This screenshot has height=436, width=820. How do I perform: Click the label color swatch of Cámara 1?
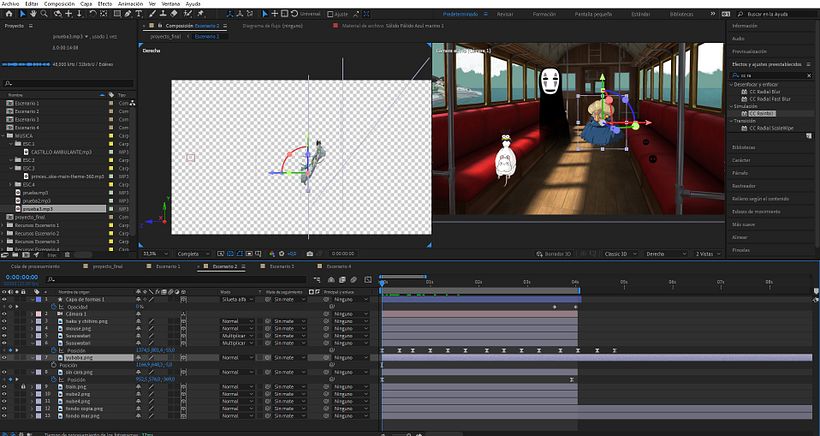pos(38,314)
